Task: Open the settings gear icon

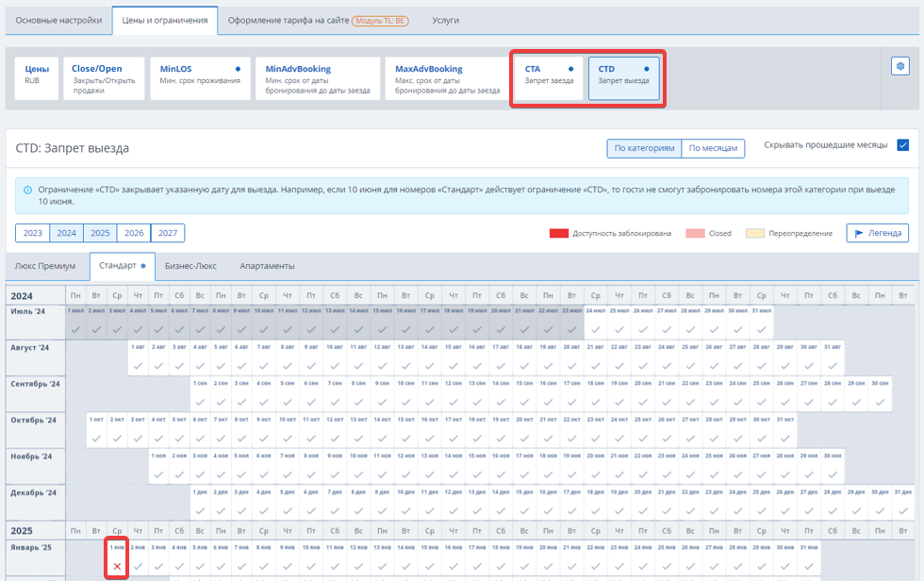Action: (x=899, y=66)
